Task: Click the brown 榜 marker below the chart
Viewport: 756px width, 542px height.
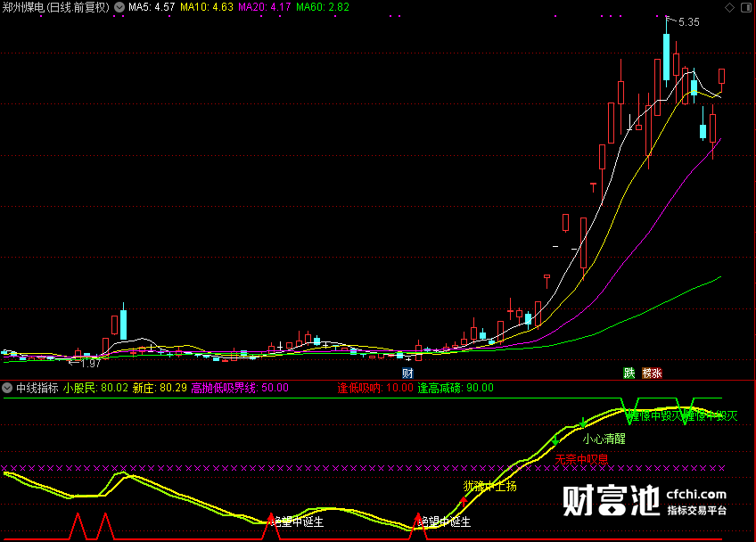Action: click(x=646, y=373)
